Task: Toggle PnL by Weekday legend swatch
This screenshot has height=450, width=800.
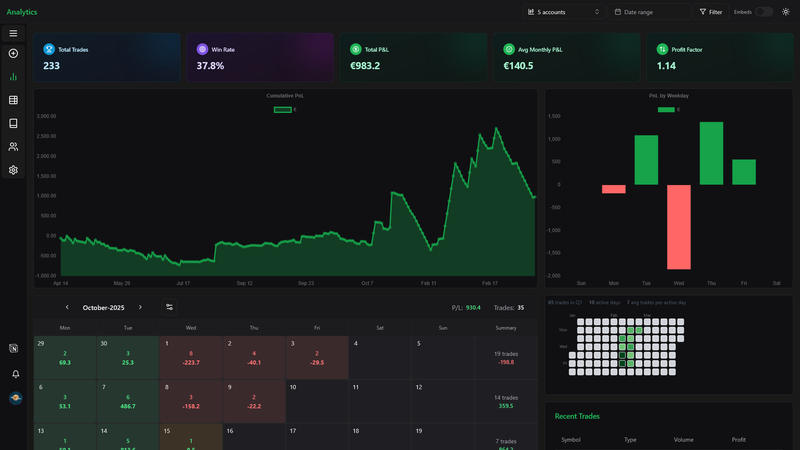Action: click(666, 110)
